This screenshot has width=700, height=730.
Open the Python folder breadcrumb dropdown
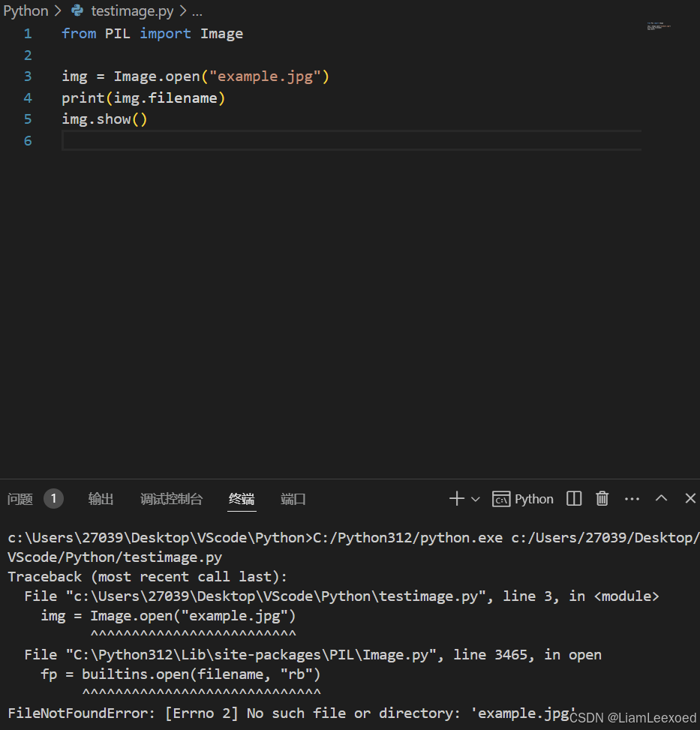(25, 11)
